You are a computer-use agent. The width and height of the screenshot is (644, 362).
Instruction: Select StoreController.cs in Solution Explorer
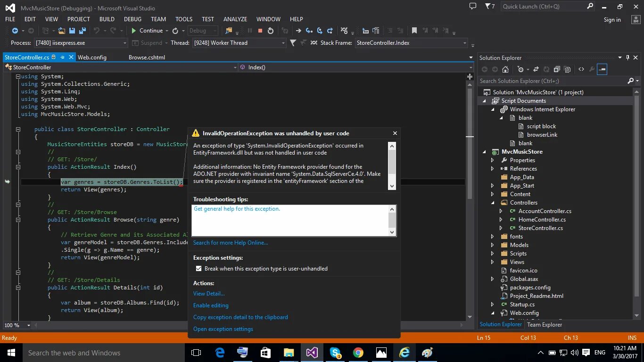tap(540, 228)
